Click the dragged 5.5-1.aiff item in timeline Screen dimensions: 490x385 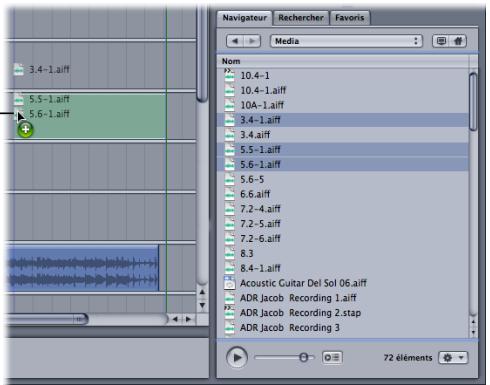point(42,99)
